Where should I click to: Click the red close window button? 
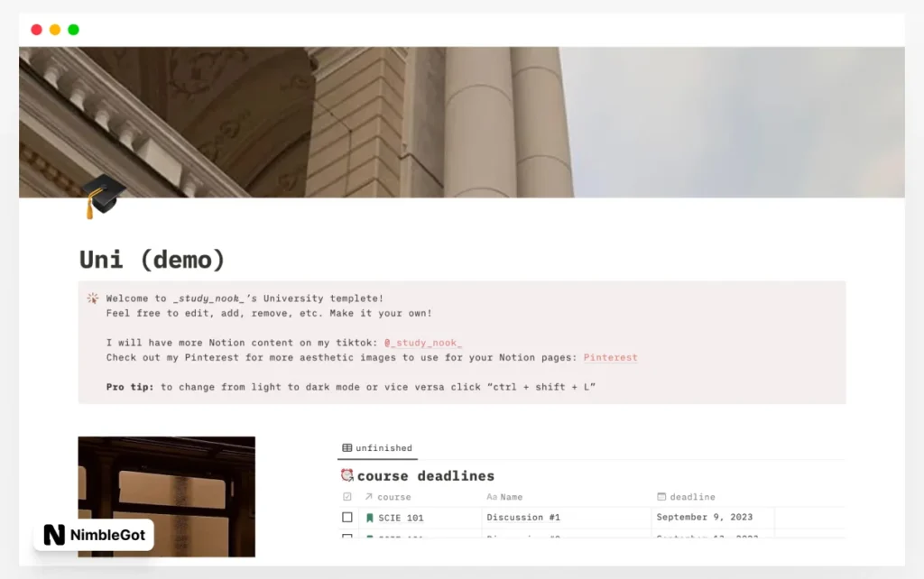coord(36,30)
